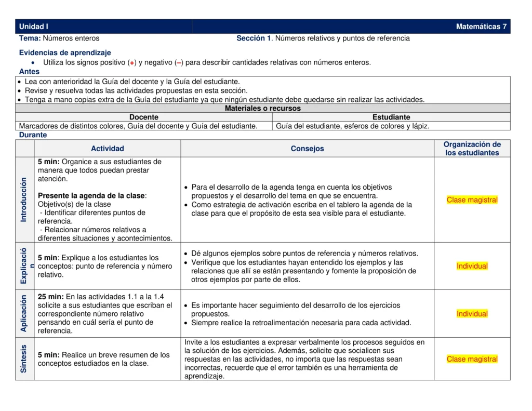Select the Docente column header

[144, 117]
